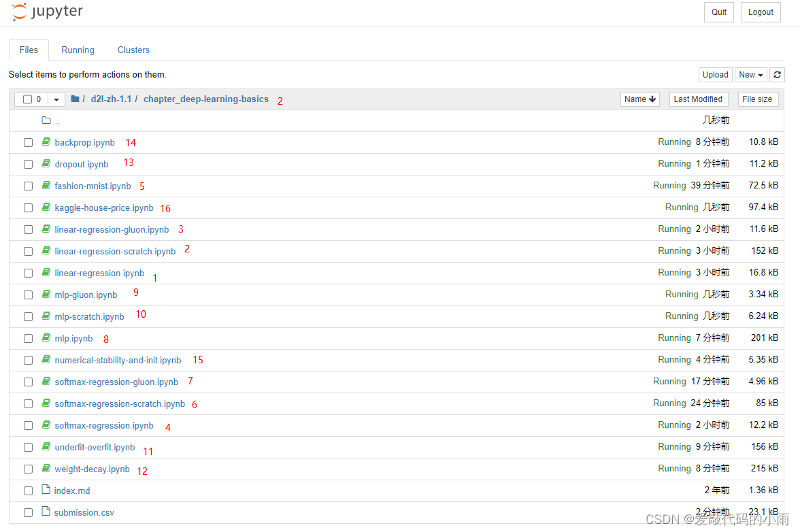Click notebook icon beside underfit-overfit.ipynb
This screenshot has width=800, height=532.
click(x=46, y=446)
